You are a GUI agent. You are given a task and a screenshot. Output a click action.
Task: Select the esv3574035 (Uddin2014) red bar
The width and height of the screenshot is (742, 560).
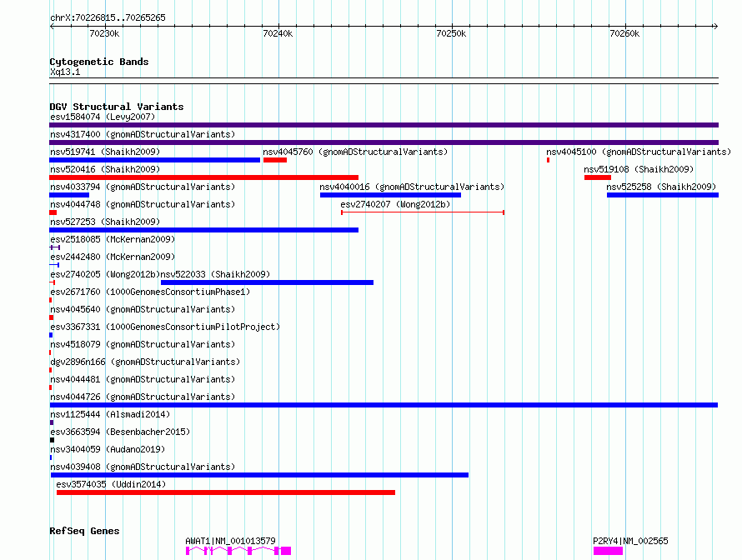coord(226,492)
